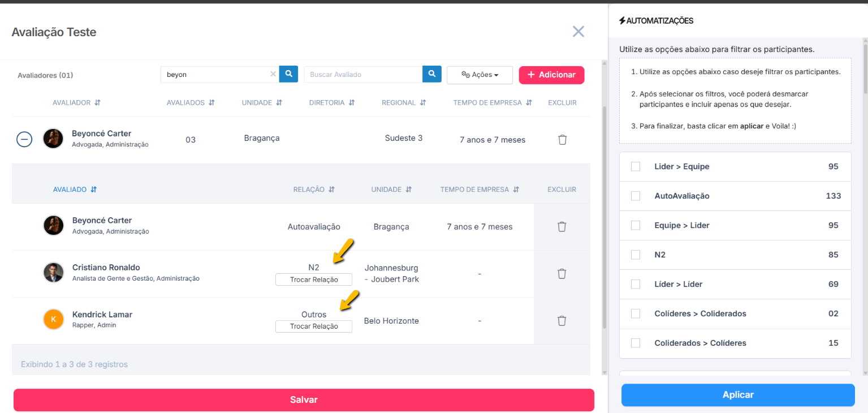Click the search icon for Buscar Avaliado

point(431,74)
